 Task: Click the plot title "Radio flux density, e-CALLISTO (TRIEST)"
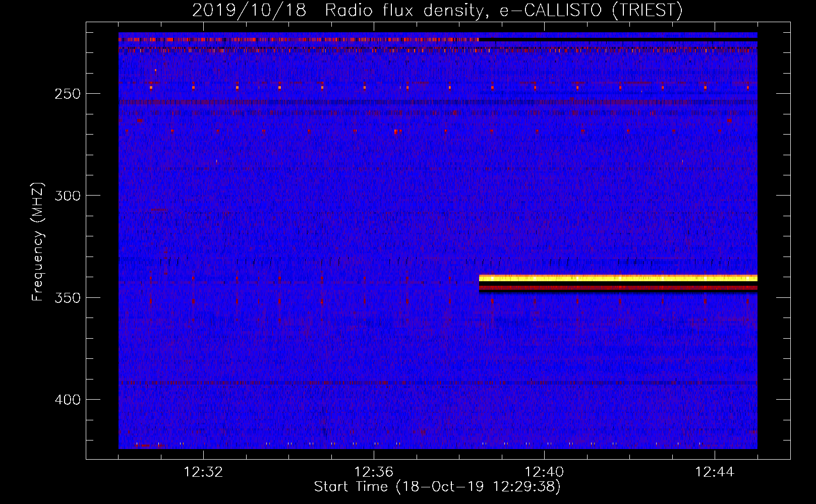coord(503,11)
